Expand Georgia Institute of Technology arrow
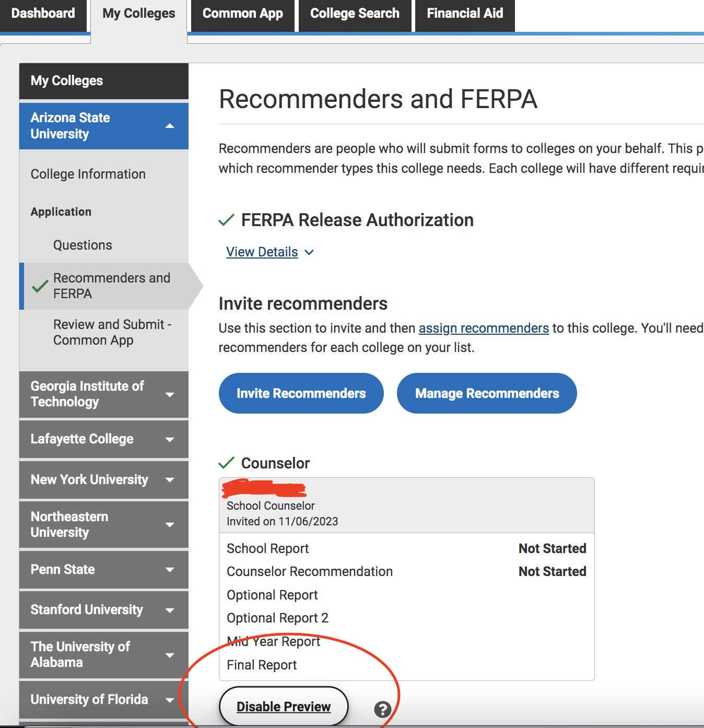704x728 pixels. tap(170, 394)
